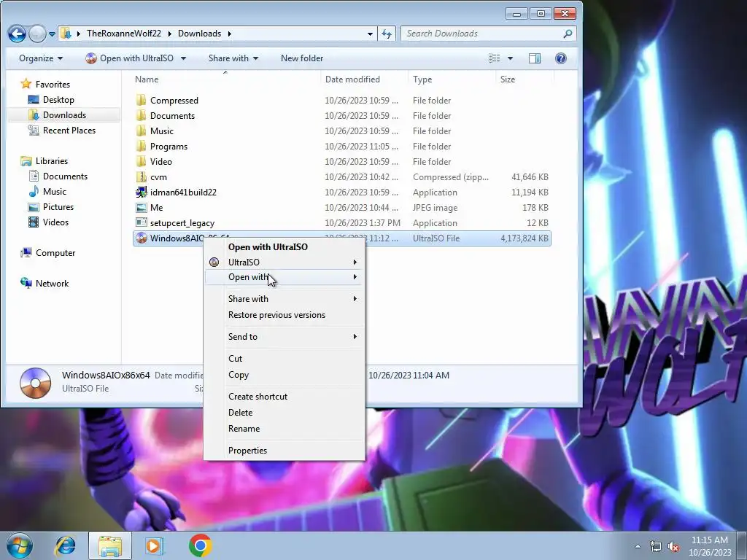The height and width of the screenshot is (560, 747).
Task: Click the Forward navigation arrow
Action: point(37,34)
